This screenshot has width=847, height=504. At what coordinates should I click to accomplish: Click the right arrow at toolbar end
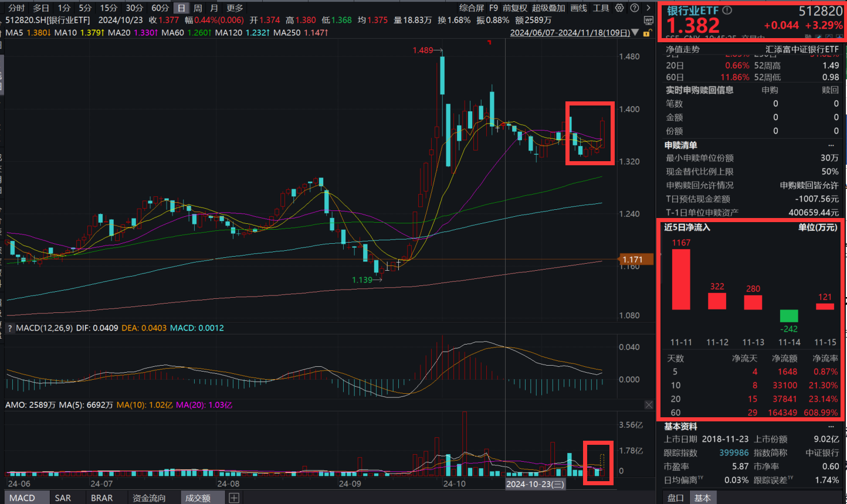648,8
